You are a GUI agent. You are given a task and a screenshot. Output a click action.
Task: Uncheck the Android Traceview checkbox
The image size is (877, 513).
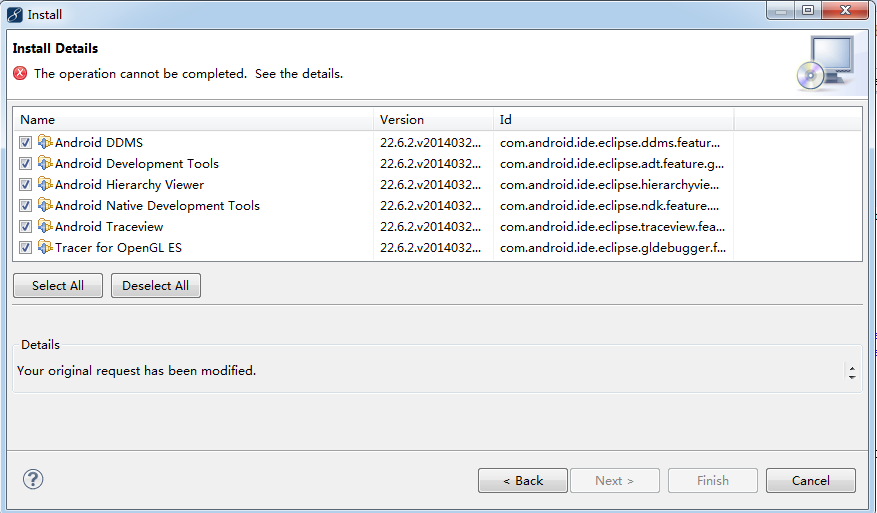tap(25, 227)
